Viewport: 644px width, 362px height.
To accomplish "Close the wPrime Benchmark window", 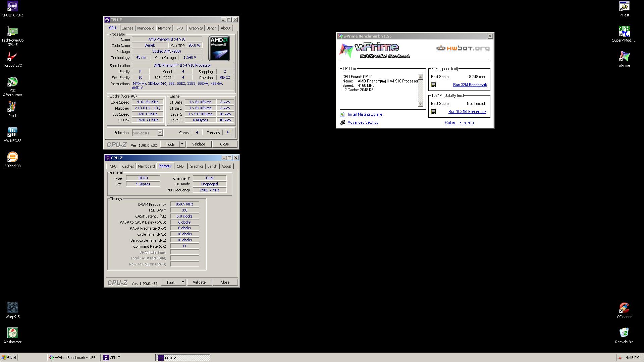I will tap(490, 36).
